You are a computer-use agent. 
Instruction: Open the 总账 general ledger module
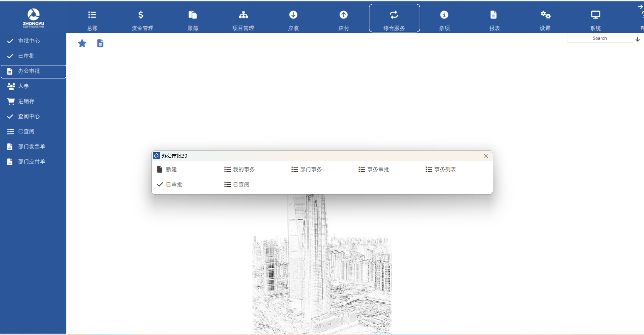tap(92, 19)
